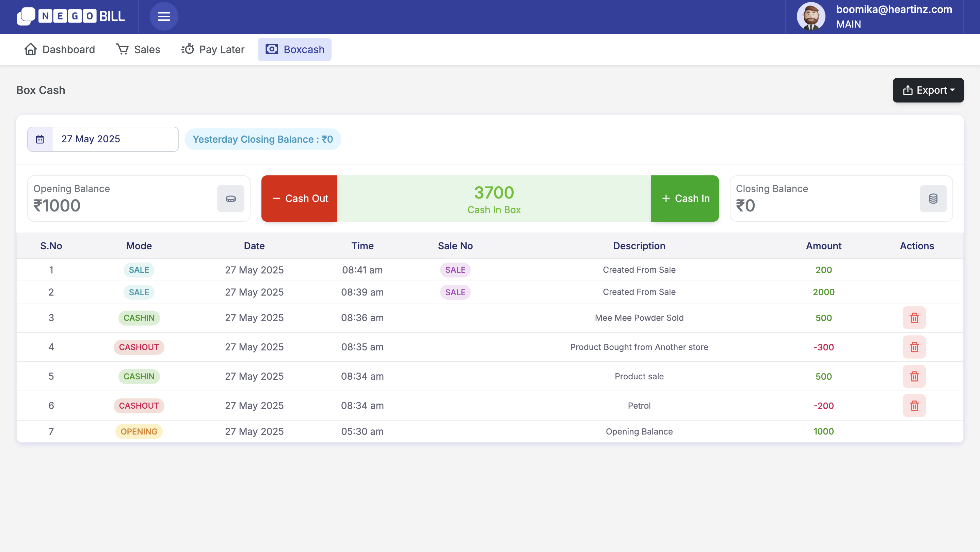Click the purple SALE badge in row 1
Screen dimensions: 980x552
pyautogui.click(x=455, y=270)
